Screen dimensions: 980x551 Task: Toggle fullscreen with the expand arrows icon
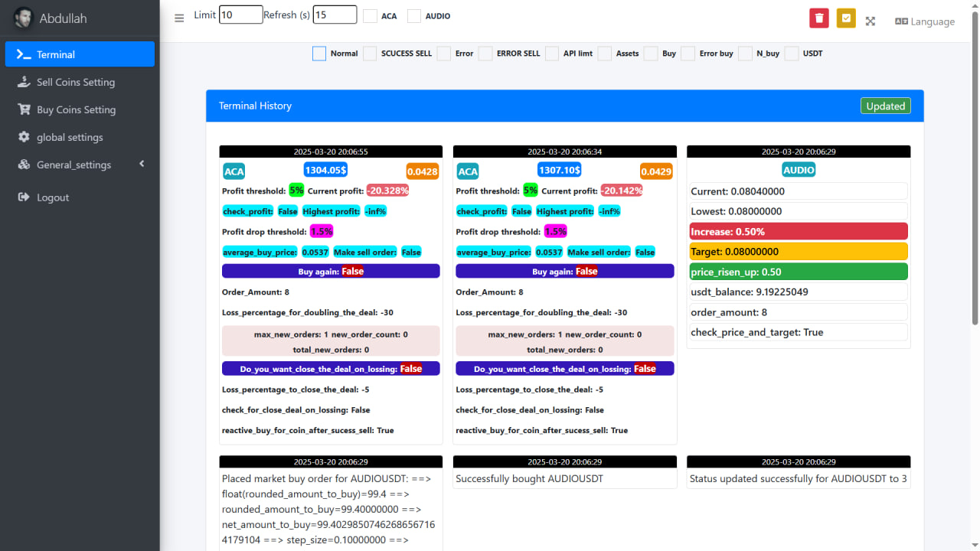coord(871,21)
